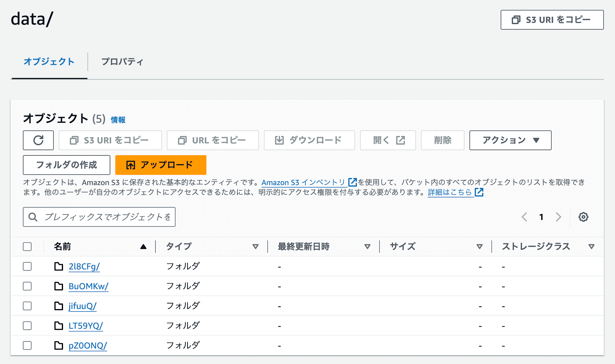The image size is (615, 364).
Task: Sort by 最終更新日時 column arrow
Action: (x=367, y=247)
